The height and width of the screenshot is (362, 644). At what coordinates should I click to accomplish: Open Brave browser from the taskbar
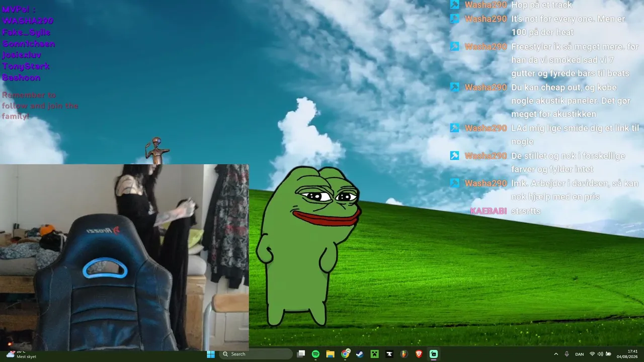pos(419,354)
